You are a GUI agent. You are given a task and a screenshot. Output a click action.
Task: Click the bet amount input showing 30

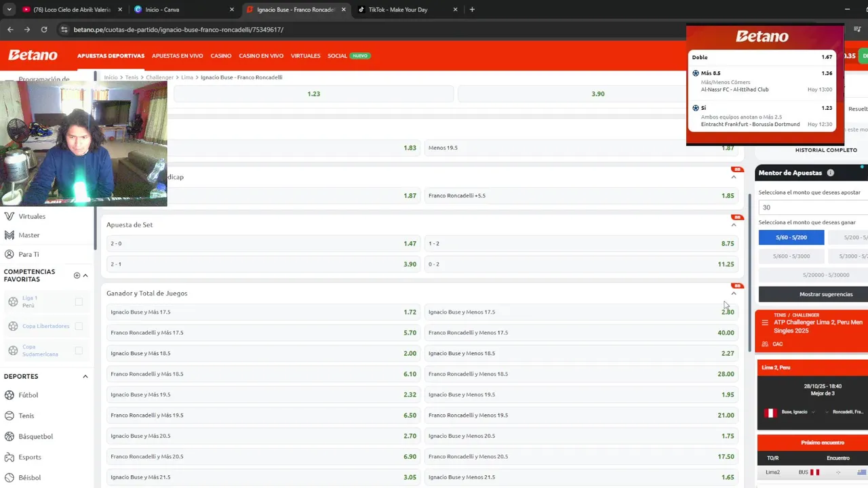tap(813, 207)
